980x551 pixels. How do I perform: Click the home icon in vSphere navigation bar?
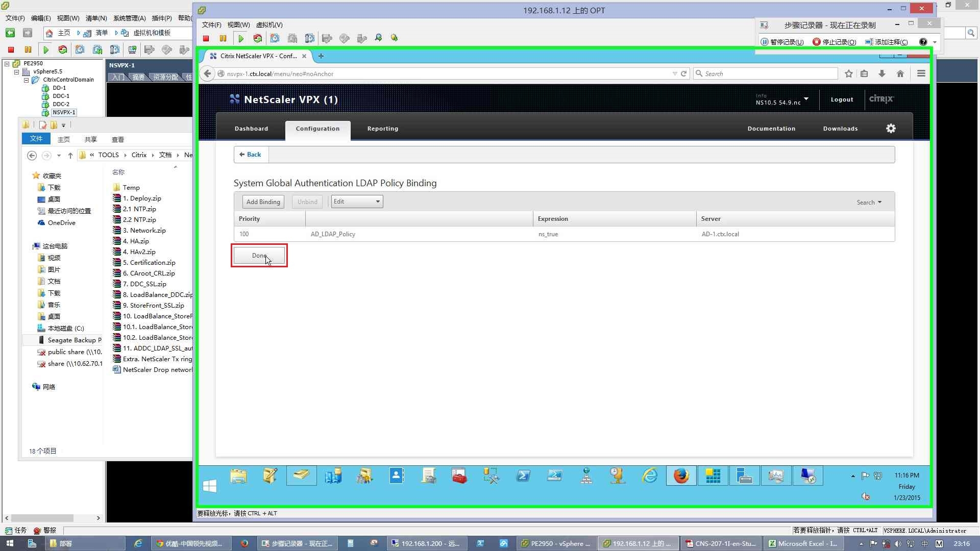click(x=49, y=33)
